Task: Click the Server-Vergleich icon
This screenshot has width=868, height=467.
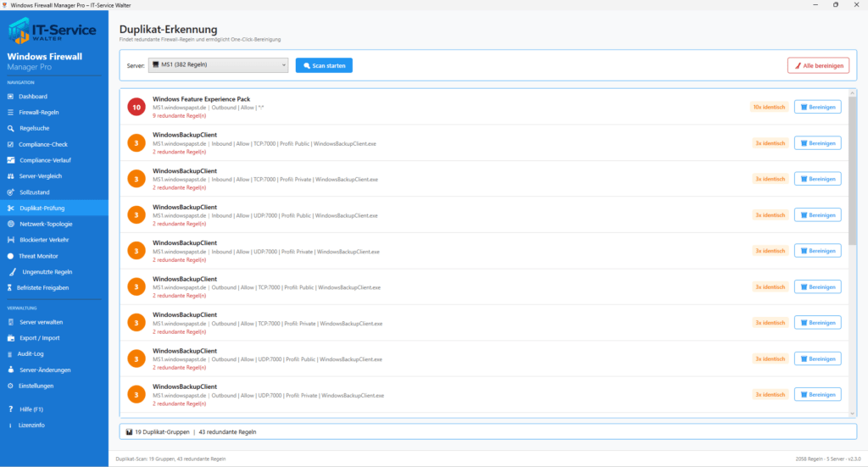Action: (10, 176)
